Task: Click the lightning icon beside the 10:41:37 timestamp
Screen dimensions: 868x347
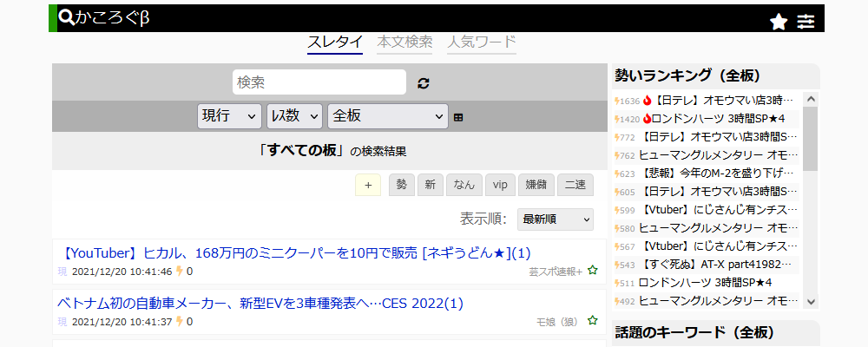Action: tap(180, 321)
